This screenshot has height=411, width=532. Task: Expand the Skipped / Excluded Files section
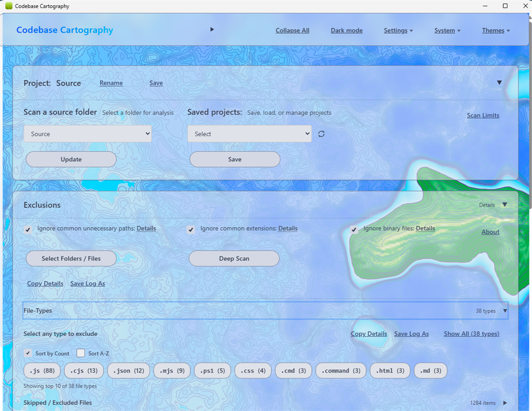[505, 403]
